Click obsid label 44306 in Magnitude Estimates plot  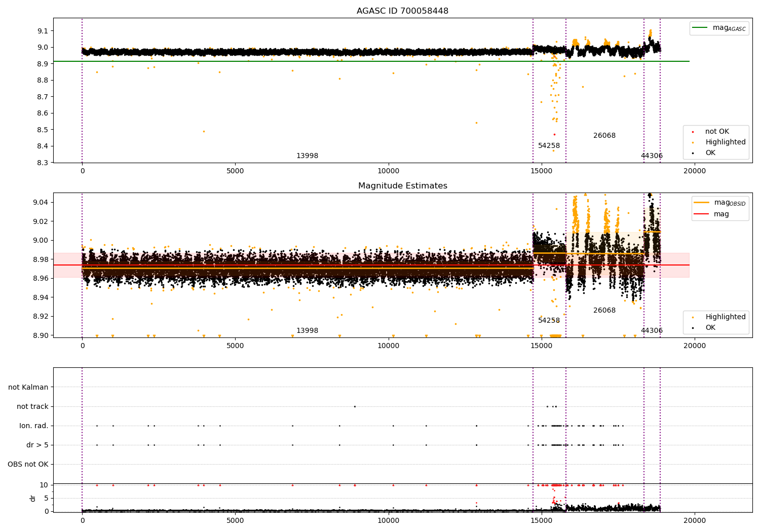(652, 330)
